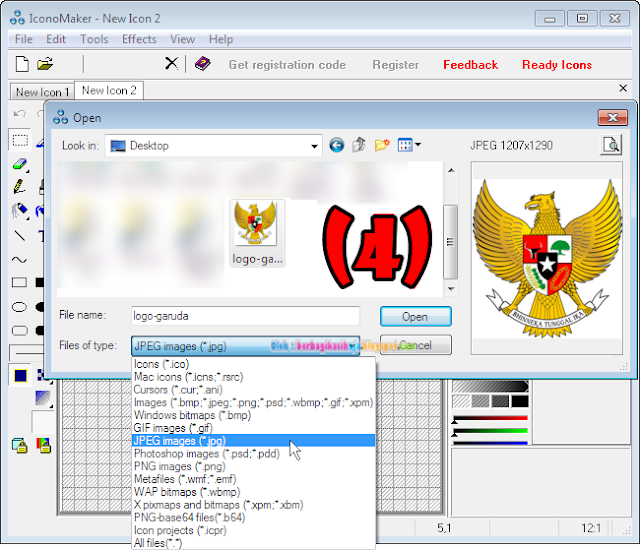
Task: Click the black swatch in grayscale row
Action: click(520, 401)
